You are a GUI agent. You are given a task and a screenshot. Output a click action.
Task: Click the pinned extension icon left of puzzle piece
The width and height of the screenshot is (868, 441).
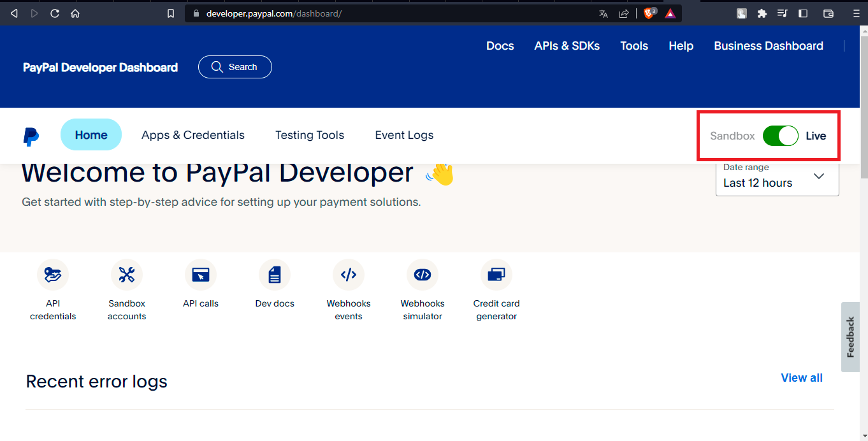(742, 13)
